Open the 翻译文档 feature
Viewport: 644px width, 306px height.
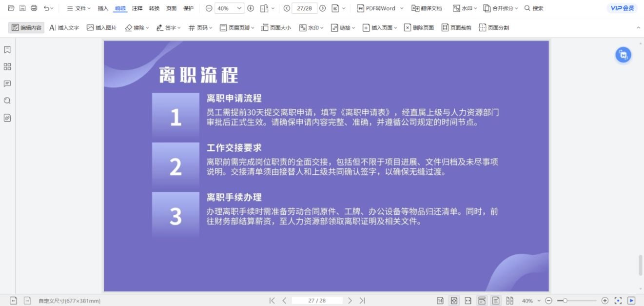[426, 8]
